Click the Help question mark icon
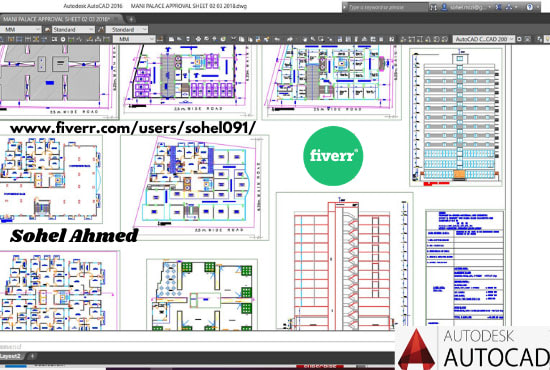Viewport: 550px width, 370px height. tap(530, 7)
